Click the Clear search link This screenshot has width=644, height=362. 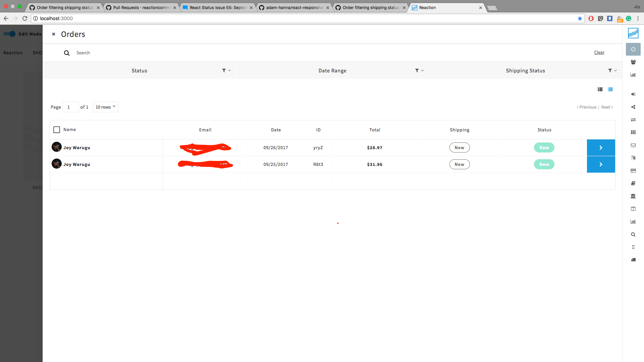[599, 53]
